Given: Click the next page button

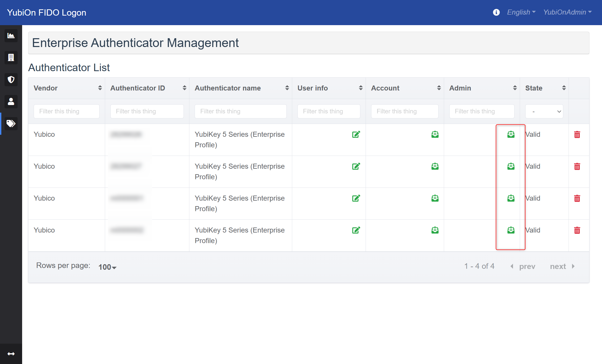Looking at the screenshot, I should click(x=564, y=266).
